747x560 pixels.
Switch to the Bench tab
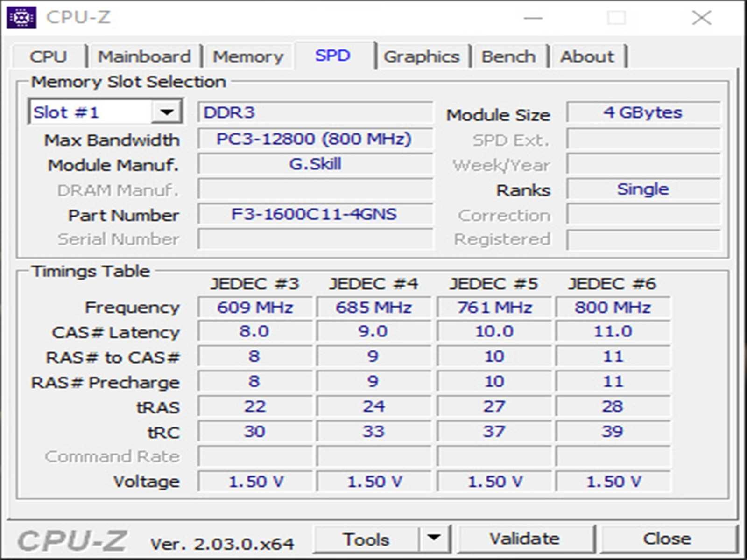[x=508, y=56]
